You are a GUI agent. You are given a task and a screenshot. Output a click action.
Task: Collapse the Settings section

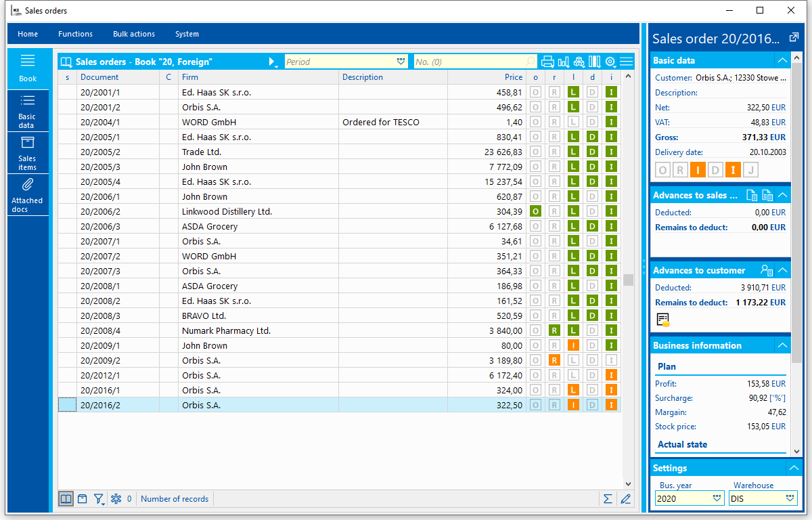[x=793, y=468]
